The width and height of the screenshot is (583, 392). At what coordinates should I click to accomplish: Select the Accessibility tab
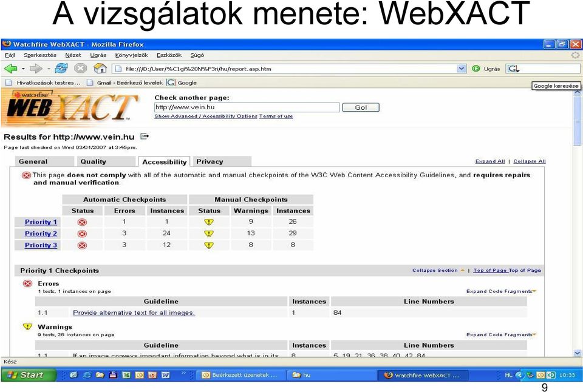pos(165,161)
